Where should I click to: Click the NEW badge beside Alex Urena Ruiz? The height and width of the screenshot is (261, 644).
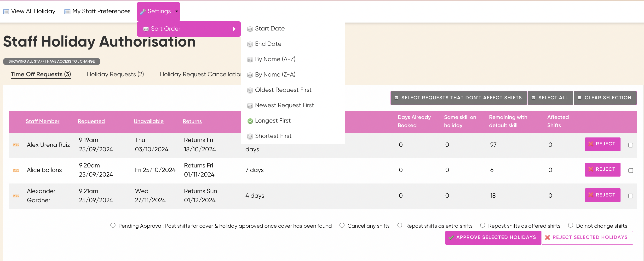click(16, 145)
